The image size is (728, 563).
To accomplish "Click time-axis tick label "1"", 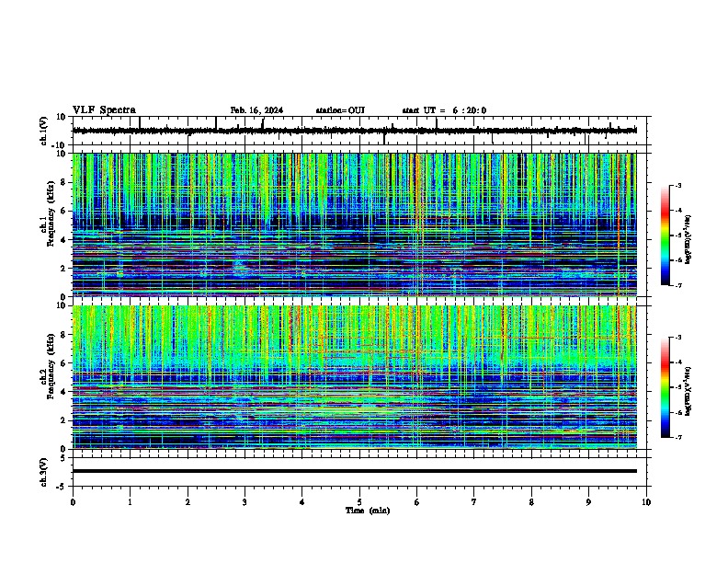I will pos(130,502).
